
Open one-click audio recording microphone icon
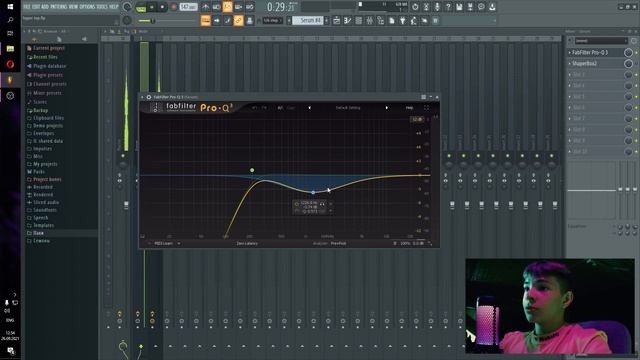click(x=437, y=7)
